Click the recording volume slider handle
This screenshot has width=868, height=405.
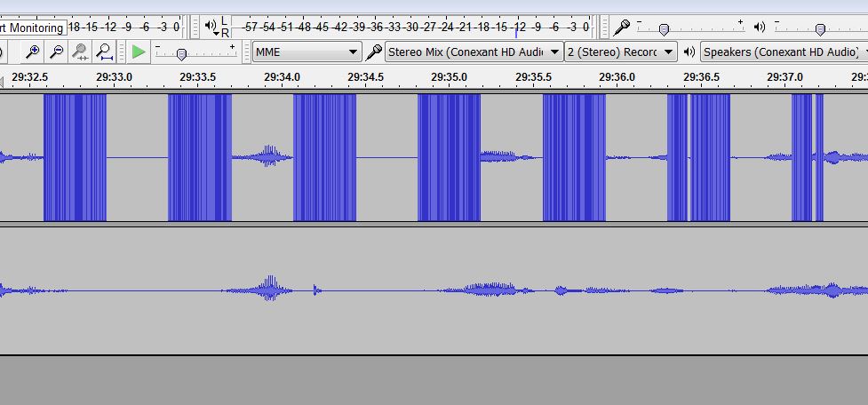click(x=663, y=29)
